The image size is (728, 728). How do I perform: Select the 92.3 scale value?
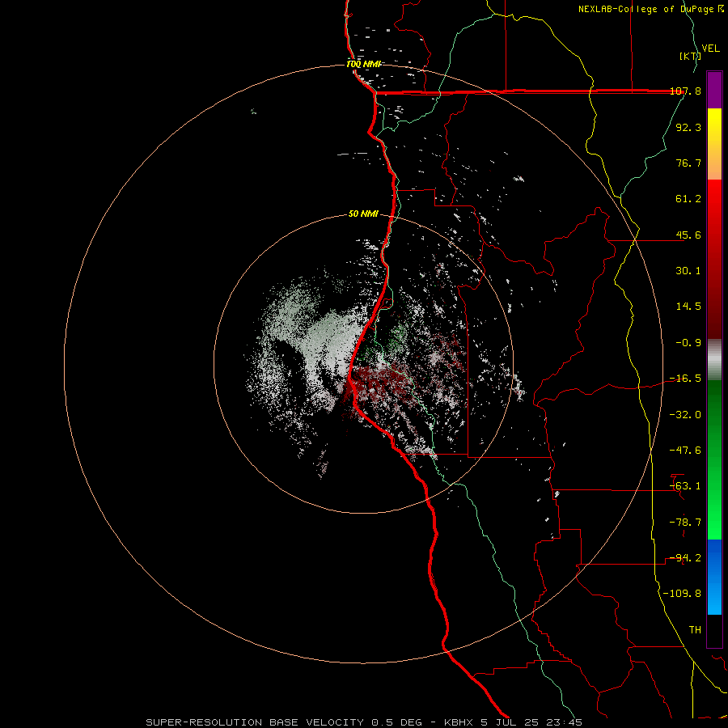(688, 127)
